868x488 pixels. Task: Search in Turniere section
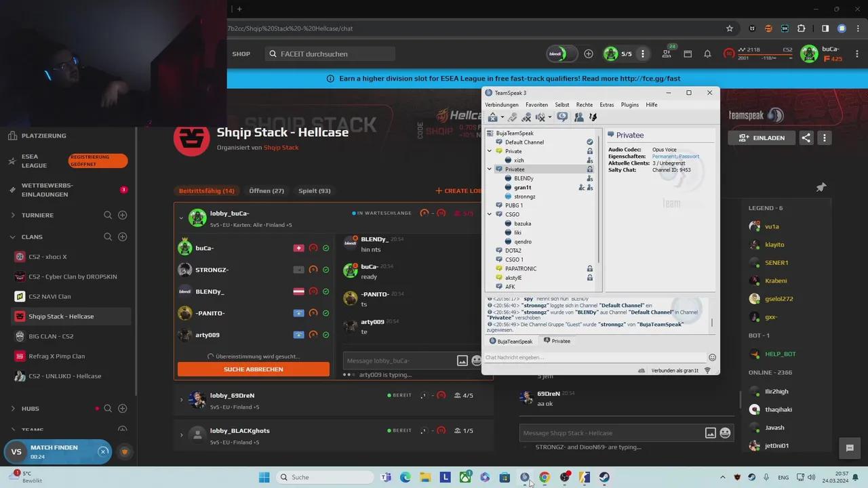point(108,216)
